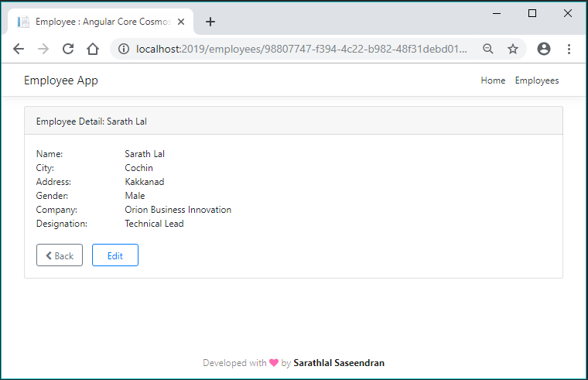Bookmark this page with the star icon

click(513, 49)
